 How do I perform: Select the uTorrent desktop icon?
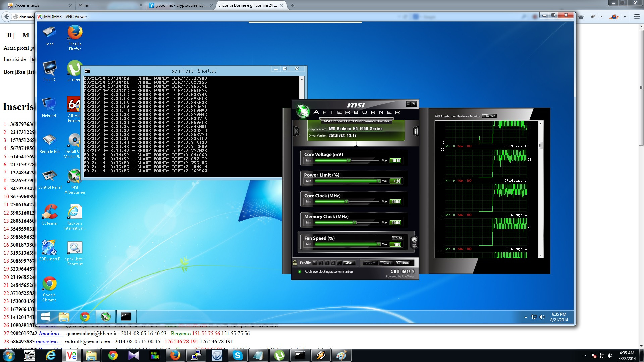(74, 71)
